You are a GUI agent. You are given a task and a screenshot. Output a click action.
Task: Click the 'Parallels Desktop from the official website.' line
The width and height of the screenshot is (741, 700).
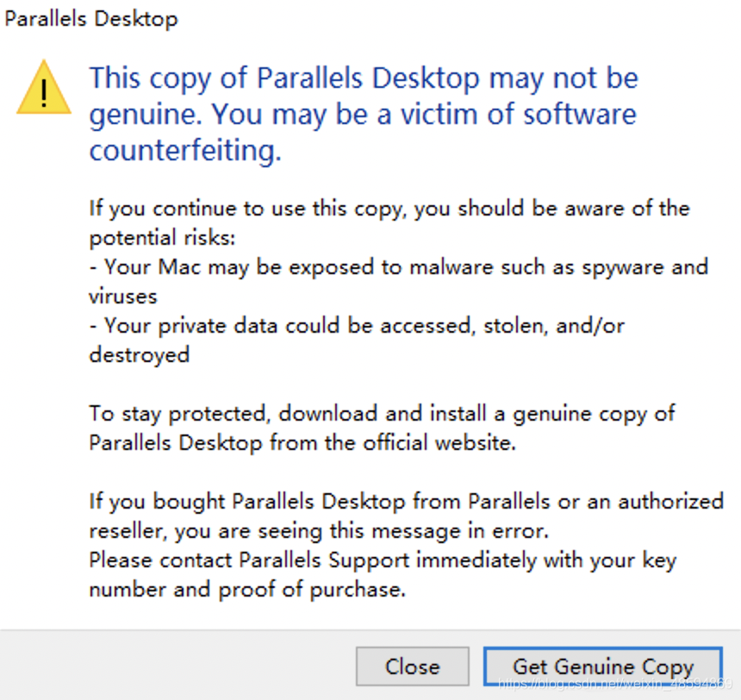click(x=302, y=443)
